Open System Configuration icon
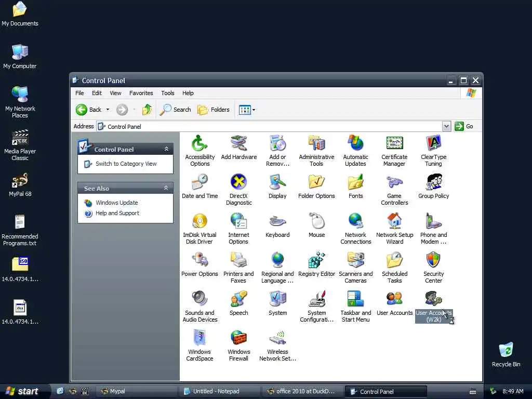 316,307
